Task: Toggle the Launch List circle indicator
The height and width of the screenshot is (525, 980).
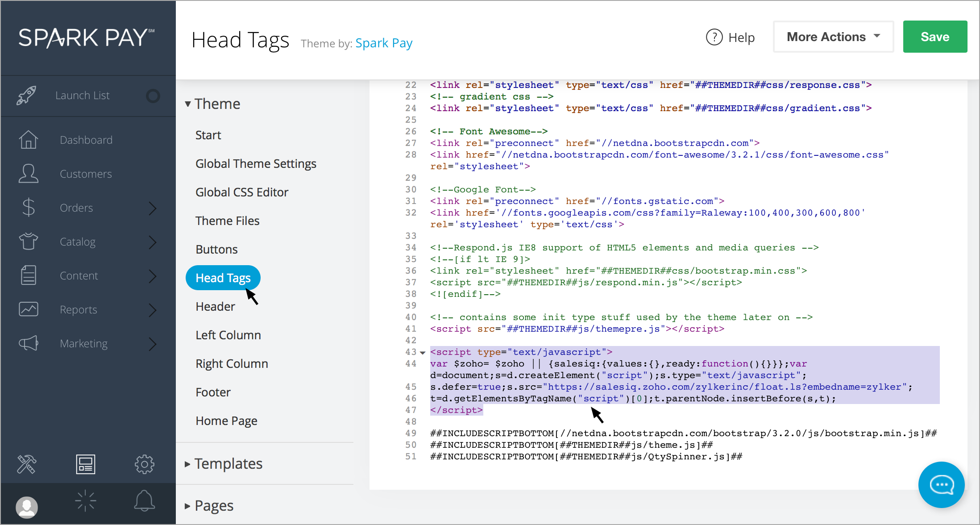Action: [153, 96]
